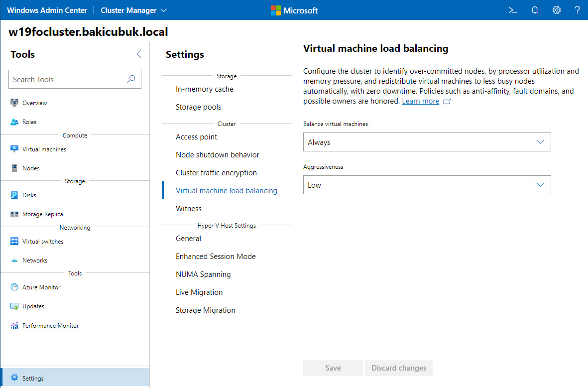
Task: Click the Roles tool icon
Action: (x=14, y=122)
